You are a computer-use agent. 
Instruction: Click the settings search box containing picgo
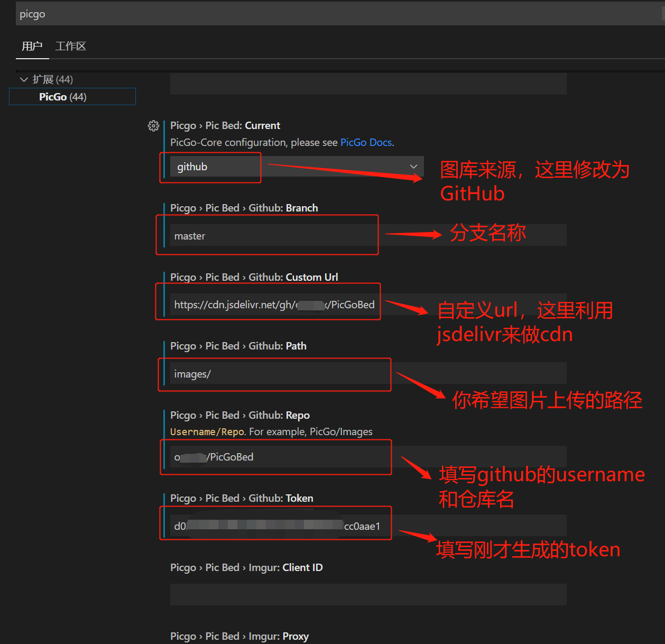pyautogui.click(x=338, y=14)
